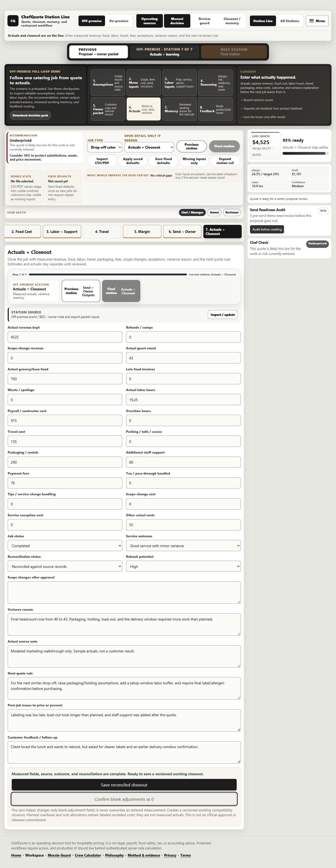Image resolution: width=336 pixels, height=868 pixels.
Task: Expand the Service outcome dropdown
Action: point(183,546)
